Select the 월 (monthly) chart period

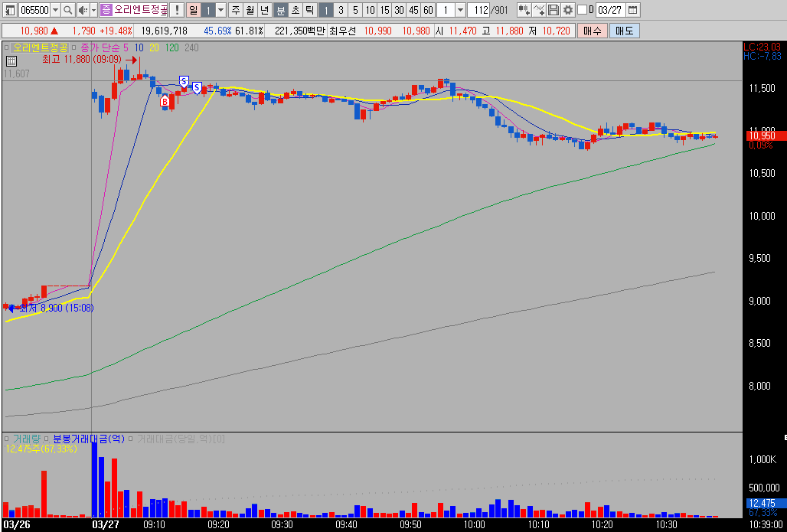click(x=250, y=9)
